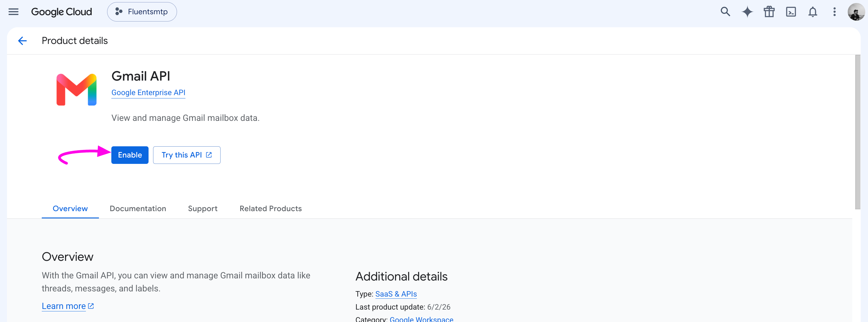Open the notifications bell
Viewport: 868px width, 322px height.
tap(813, 12)
